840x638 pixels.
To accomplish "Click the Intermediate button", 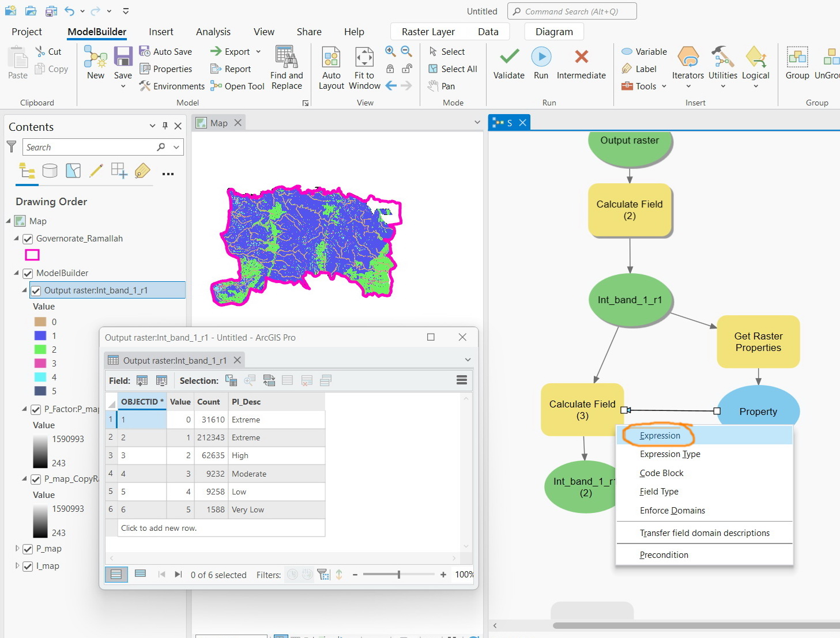I will pos(581,64).
